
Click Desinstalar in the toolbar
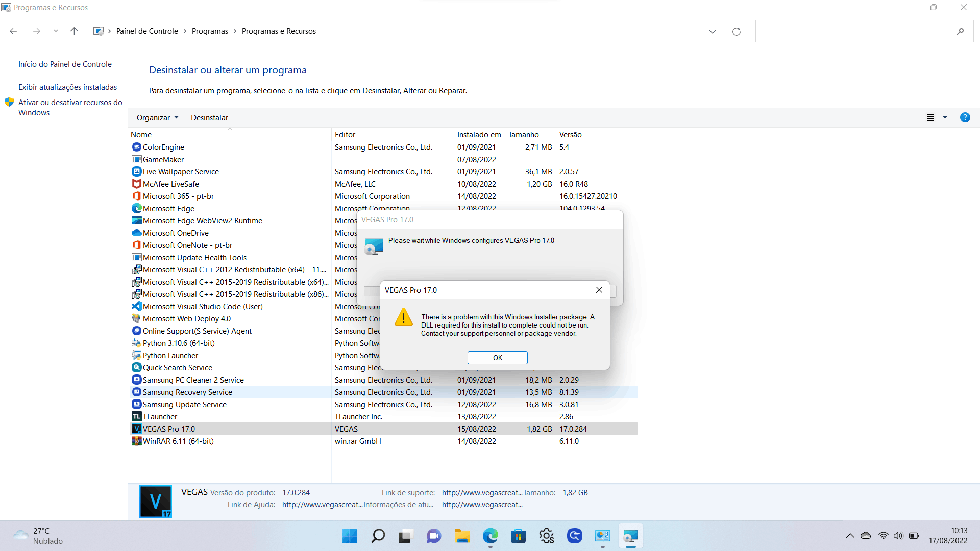[209, 117]
